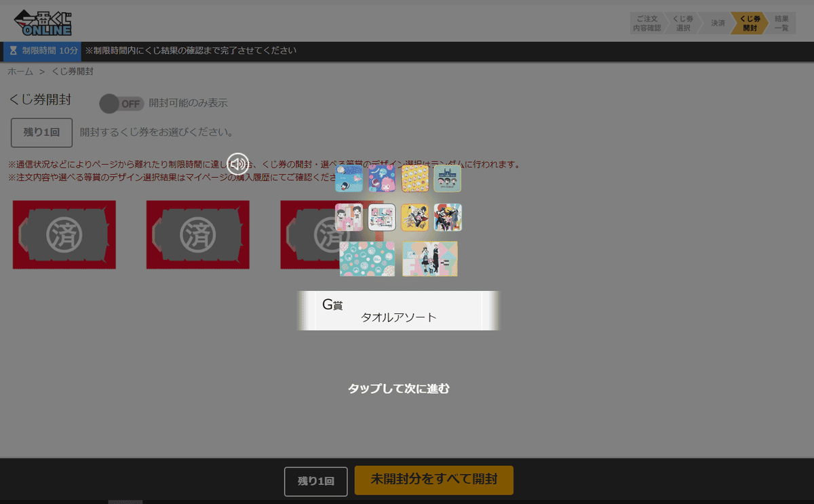Click the hourglass icon in the timer bar
Screen dimensions: 814x504
pos(15,51)
